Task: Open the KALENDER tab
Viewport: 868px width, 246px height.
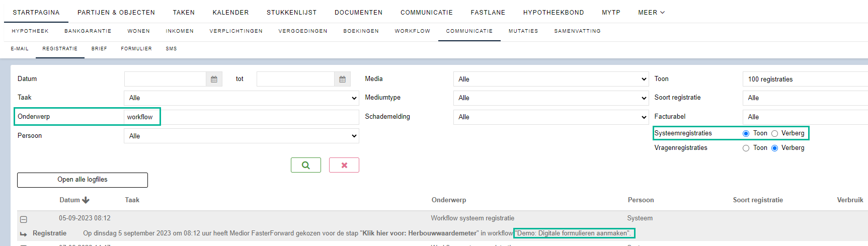Action: click(x=230, y=13)
